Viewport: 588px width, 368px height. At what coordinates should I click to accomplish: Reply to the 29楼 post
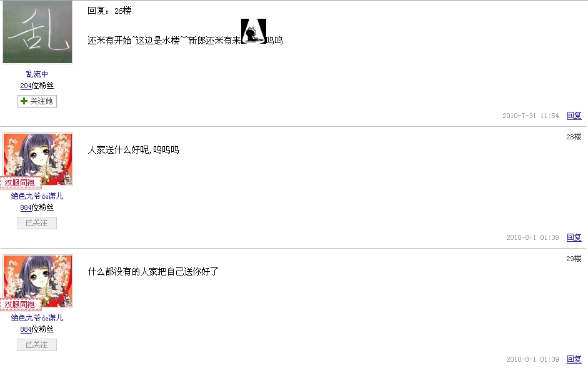(x=574, y=359)
